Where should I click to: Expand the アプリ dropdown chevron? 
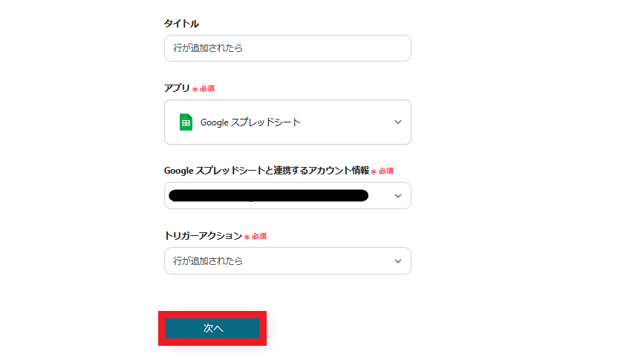(x=398, y=122)
